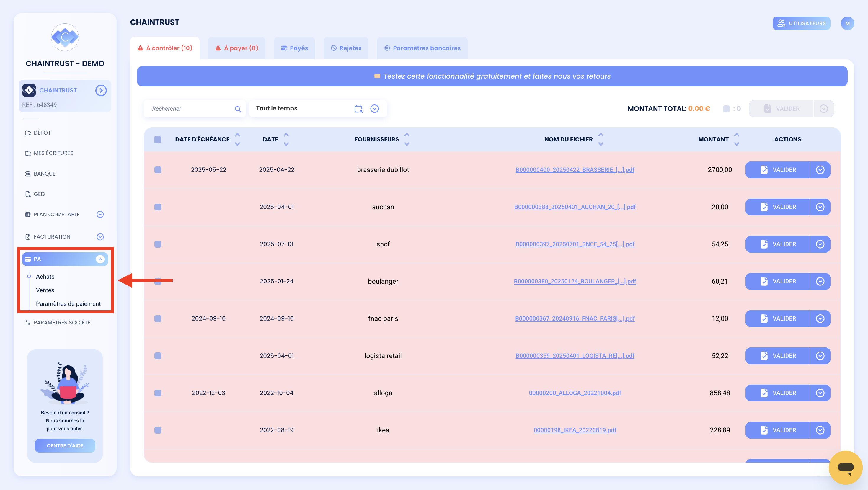Click the search magnifier icon
868x490 pixels.
click(x=238, y=109)
